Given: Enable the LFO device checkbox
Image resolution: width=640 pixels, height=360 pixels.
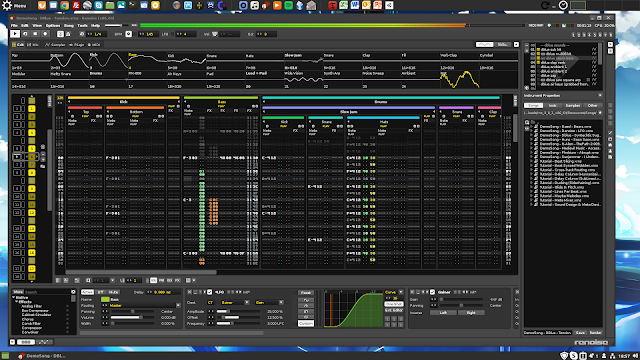Looking at the screenshot, I should point(209,292).
